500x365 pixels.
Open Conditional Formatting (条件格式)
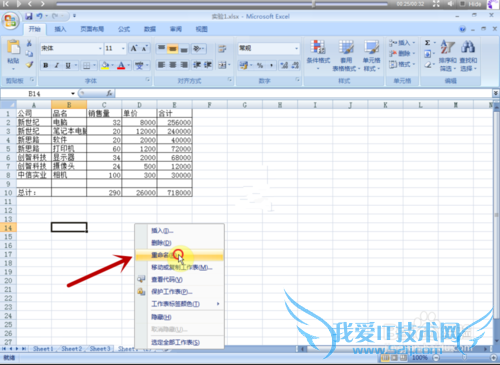[x=318, y=55]
